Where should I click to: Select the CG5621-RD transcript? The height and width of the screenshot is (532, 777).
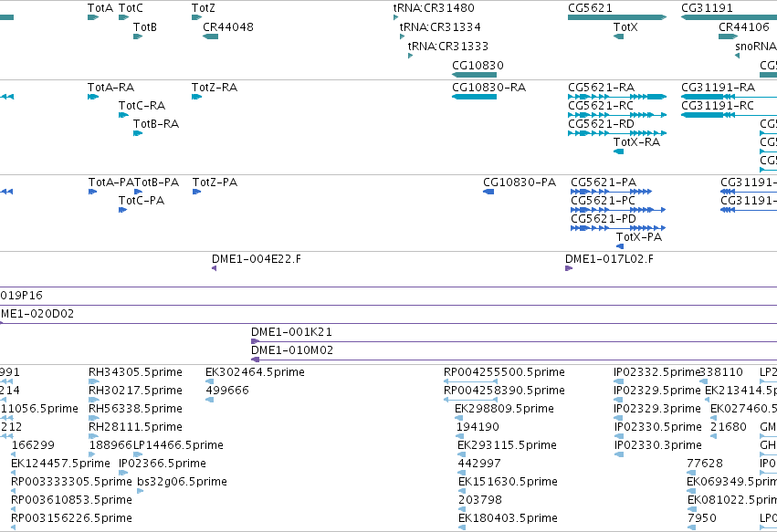[x=617, y=133]
